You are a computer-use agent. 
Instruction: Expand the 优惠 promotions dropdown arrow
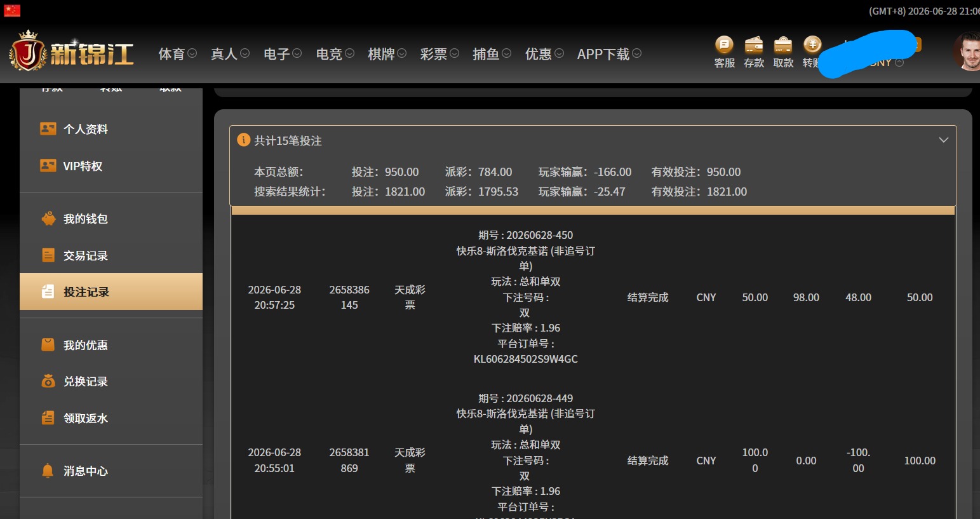(559, 54)
